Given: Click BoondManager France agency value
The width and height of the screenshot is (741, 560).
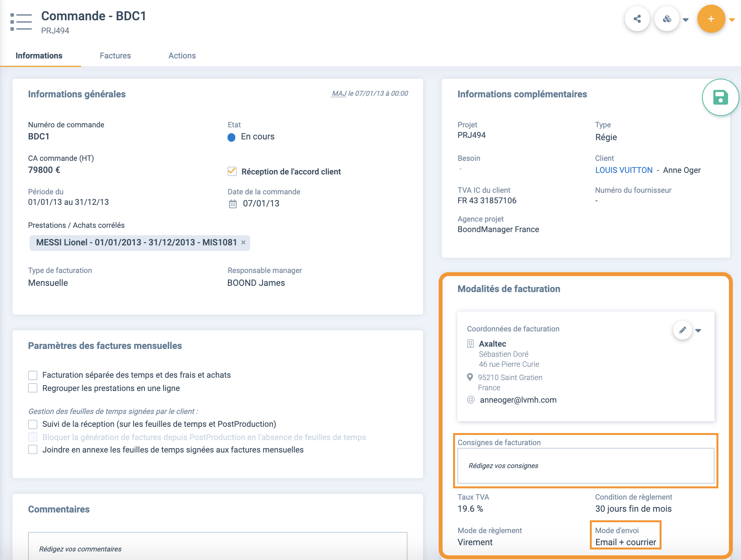Looking at the screenshot, I should (498, 229).
